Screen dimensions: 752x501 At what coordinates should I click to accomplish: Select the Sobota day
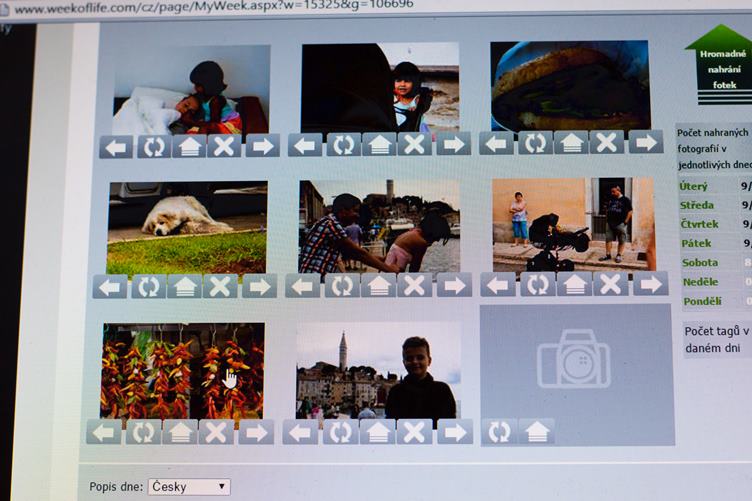point(700,262)
